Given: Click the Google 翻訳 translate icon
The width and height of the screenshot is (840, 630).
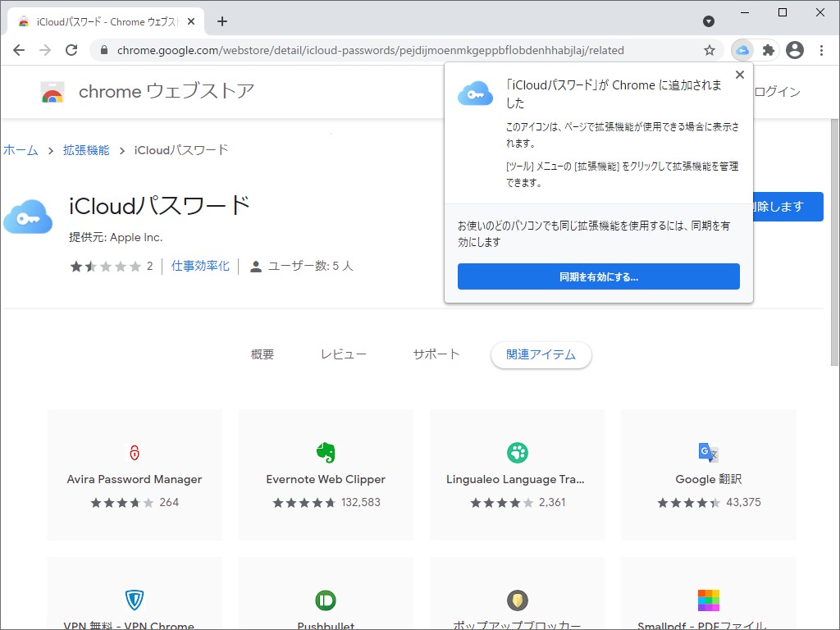Looking at the screenshot, I should (707, 452).
